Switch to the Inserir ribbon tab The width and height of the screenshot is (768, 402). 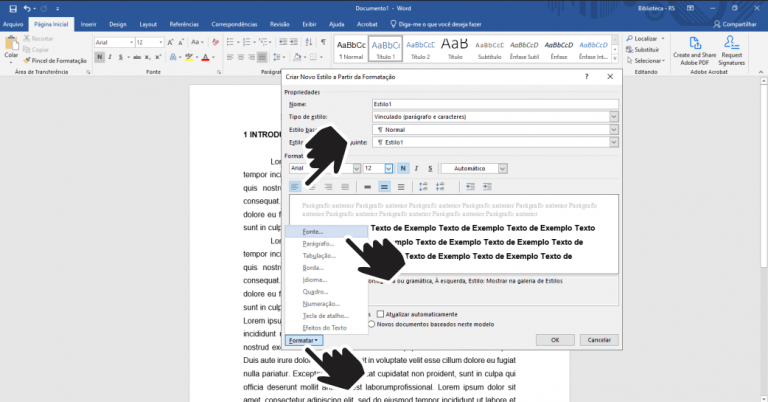point(88,22)
